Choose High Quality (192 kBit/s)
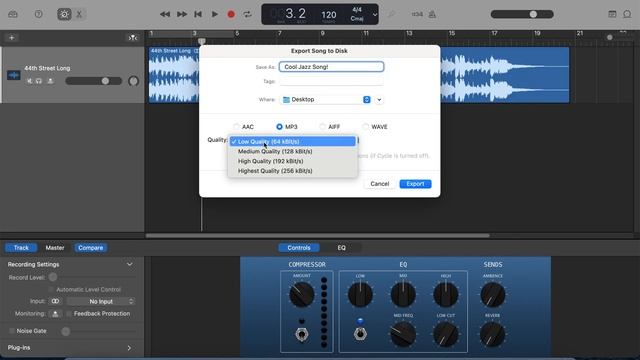 point(292,161)
